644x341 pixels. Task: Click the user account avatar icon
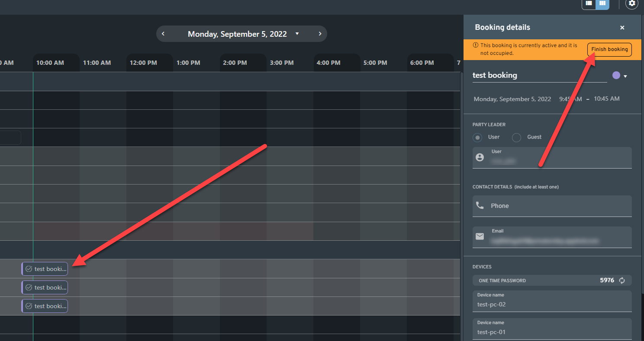480,157
